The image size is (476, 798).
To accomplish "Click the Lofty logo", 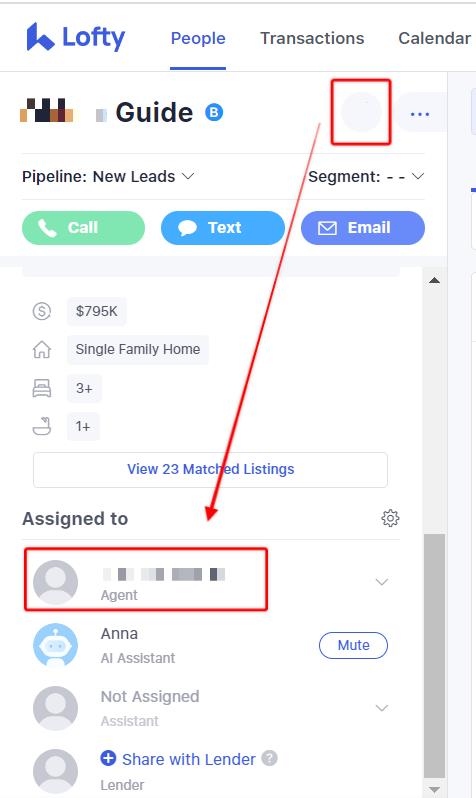I will pos(76,37).
